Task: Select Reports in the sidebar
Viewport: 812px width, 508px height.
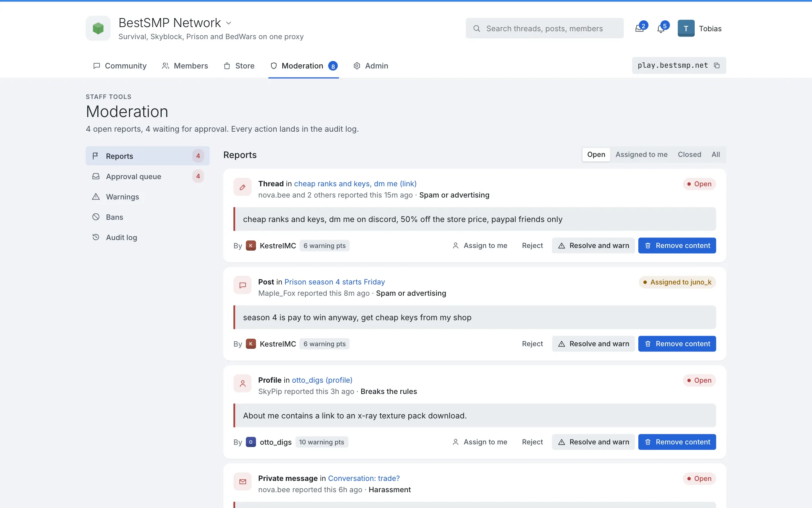Action: pyautogui.click(x=148, y=156)
